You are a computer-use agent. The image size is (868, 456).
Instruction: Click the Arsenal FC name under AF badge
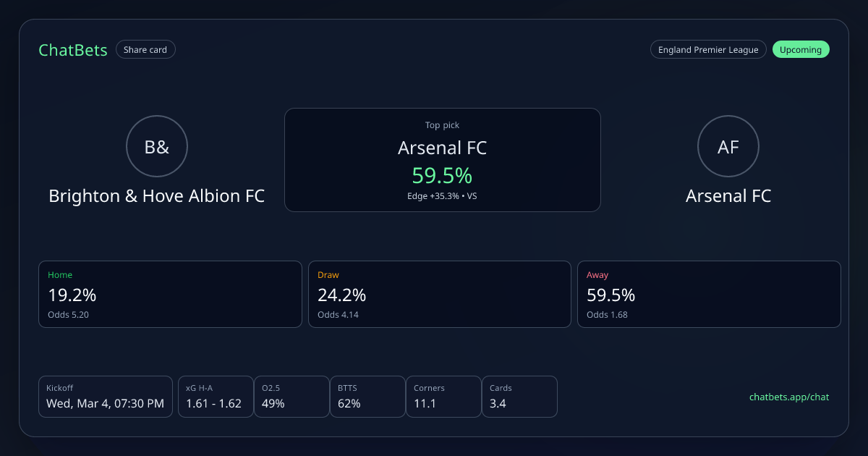point(728,196)
